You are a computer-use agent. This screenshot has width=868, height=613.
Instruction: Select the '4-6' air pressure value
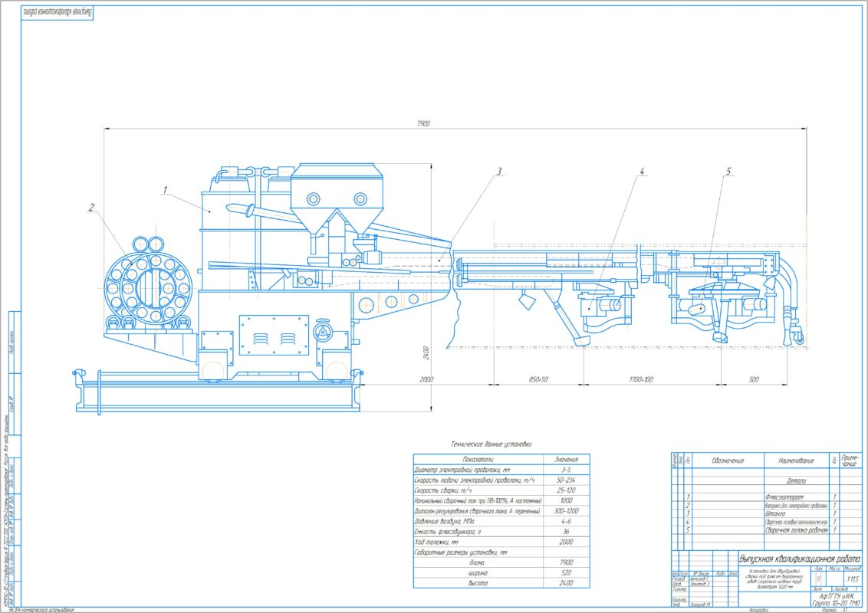pos(566,522)
